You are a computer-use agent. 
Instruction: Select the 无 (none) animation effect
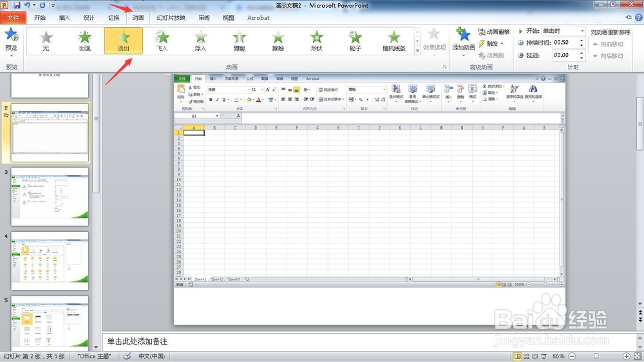point(46,41)
